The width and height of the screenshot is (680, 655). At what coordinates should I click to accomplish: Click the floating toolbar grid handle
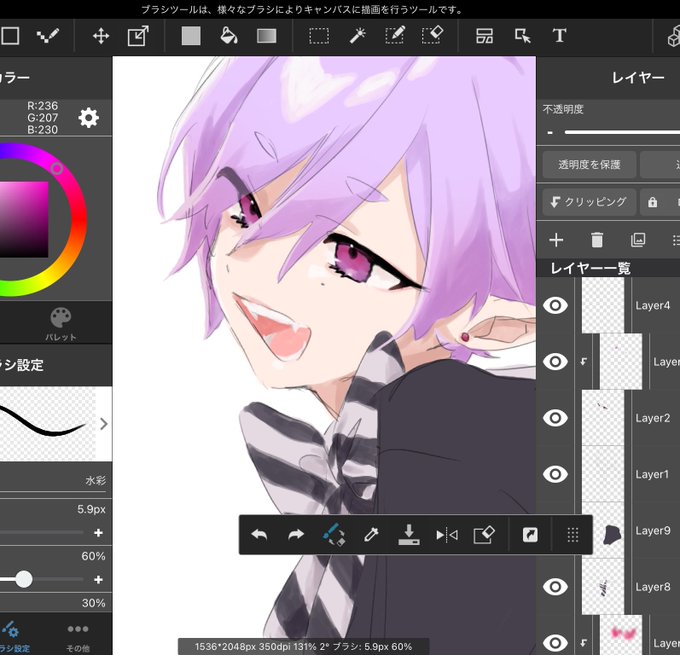[x=573, y=535]
